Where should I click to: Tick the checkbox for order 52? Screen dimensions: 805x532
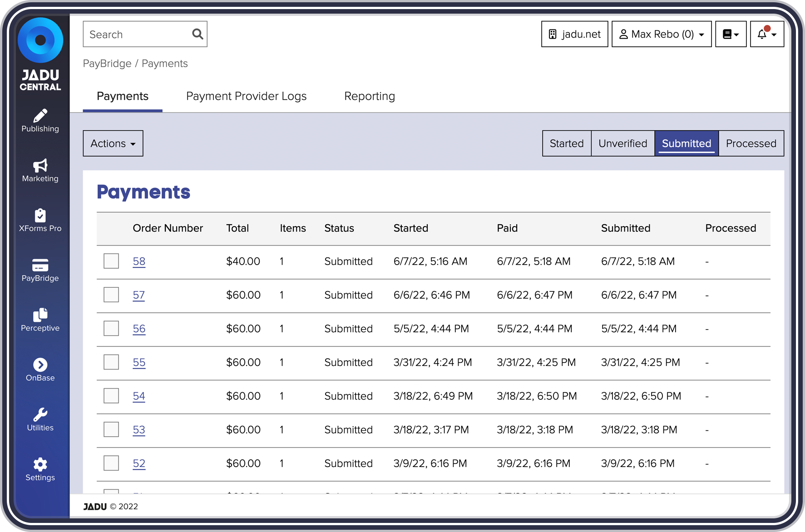tap(111, 463)
